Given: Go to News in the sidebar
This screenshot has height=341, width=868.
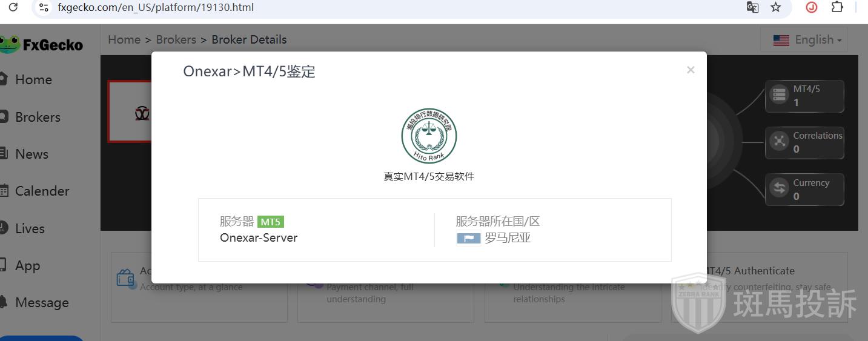Looking at the screenshot, I should tap(31, 154).
